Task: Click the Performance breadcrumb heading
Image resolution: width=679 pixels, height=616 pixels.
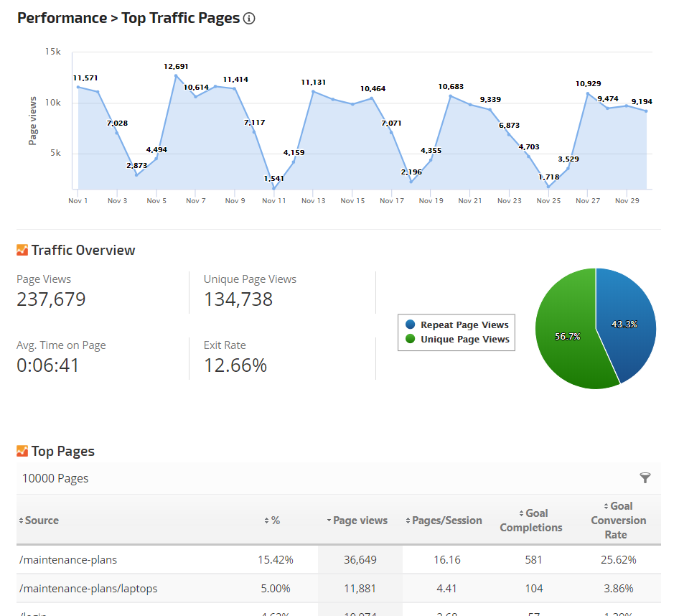Action: point(61,18)
